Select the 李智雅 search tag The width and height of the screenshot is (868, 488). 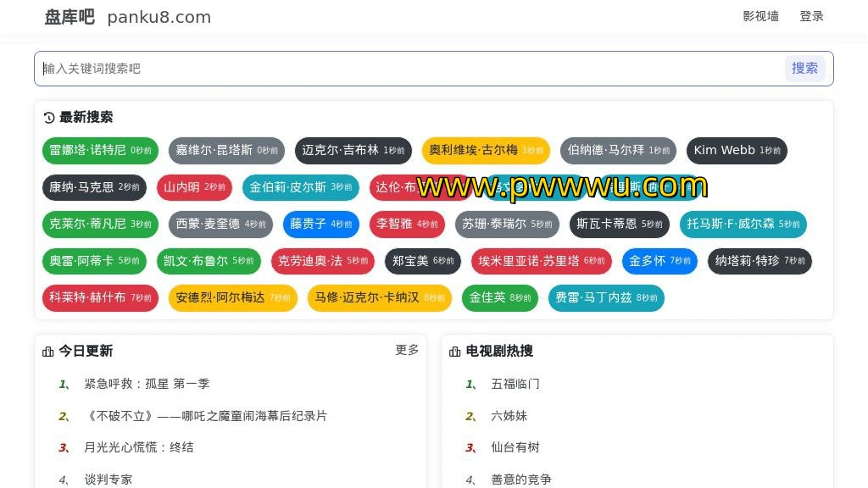[407, 224]
